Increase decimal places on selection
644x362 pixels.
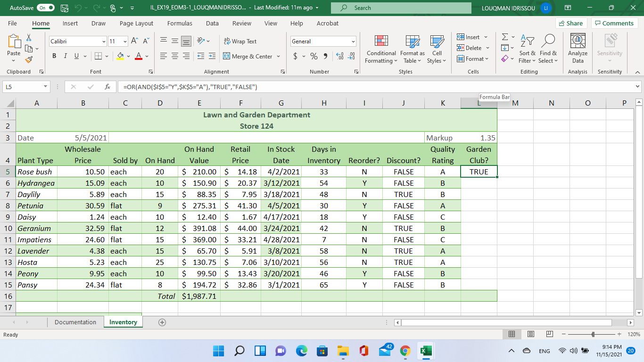339,57
